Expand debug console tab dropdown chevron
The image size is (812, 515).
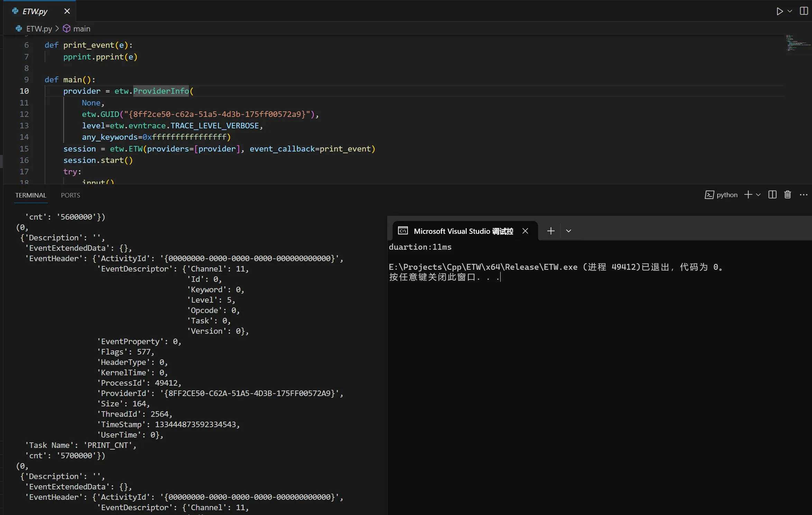pos(568,231)
